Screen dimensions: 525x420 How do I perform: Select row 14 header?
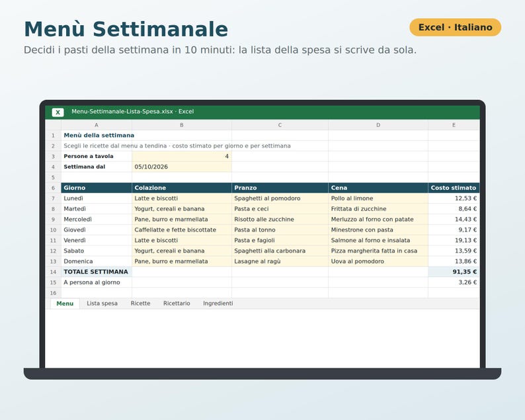(54, 272)
